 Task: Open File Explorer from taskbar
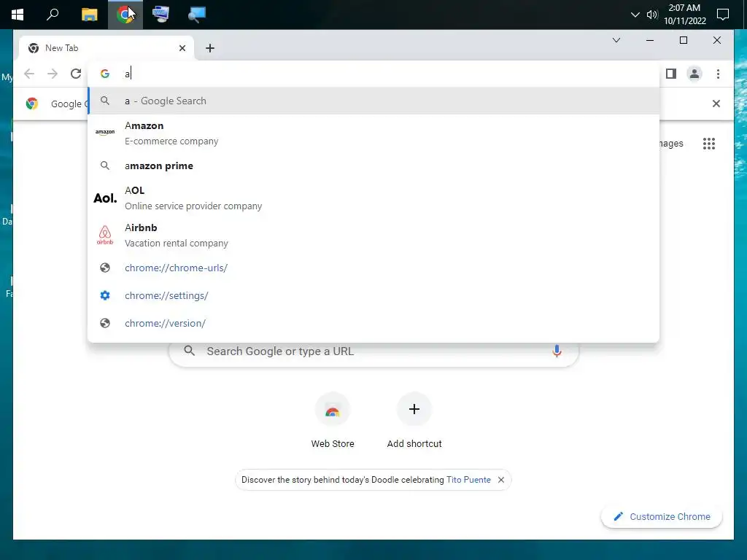pyautogui.click(x=89, y=15)
